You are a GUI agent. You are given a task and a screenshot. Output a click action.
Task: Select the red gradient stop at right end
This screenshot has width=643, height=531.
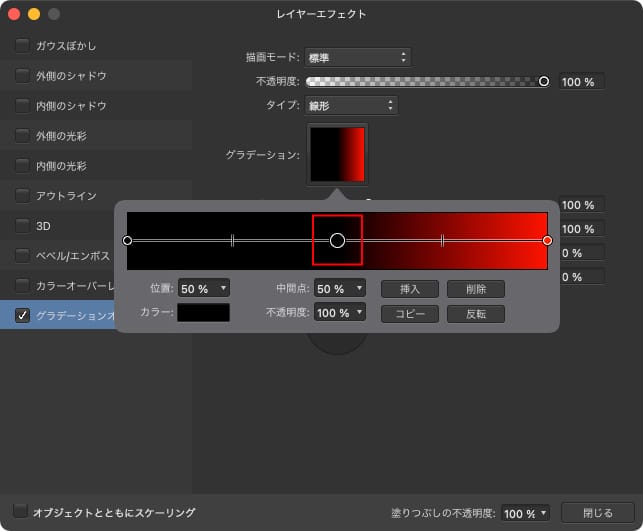click(547, 241)
